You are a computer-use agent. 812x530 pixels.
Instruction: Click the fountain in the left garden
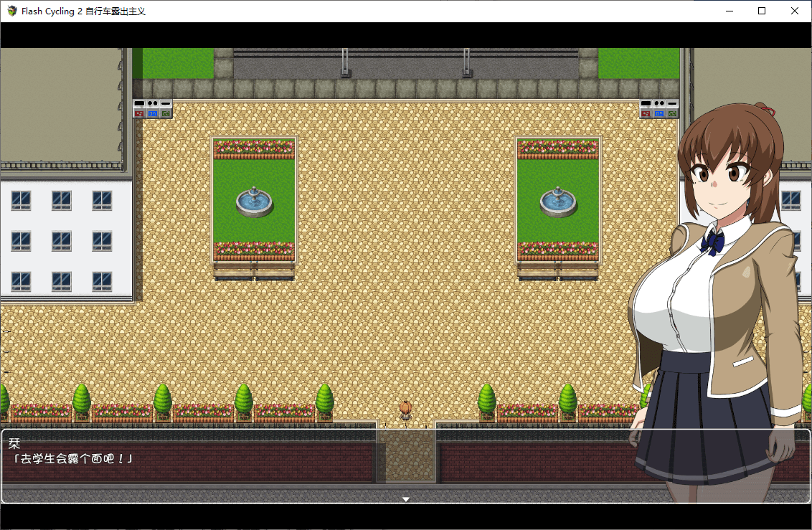(255, 202)
